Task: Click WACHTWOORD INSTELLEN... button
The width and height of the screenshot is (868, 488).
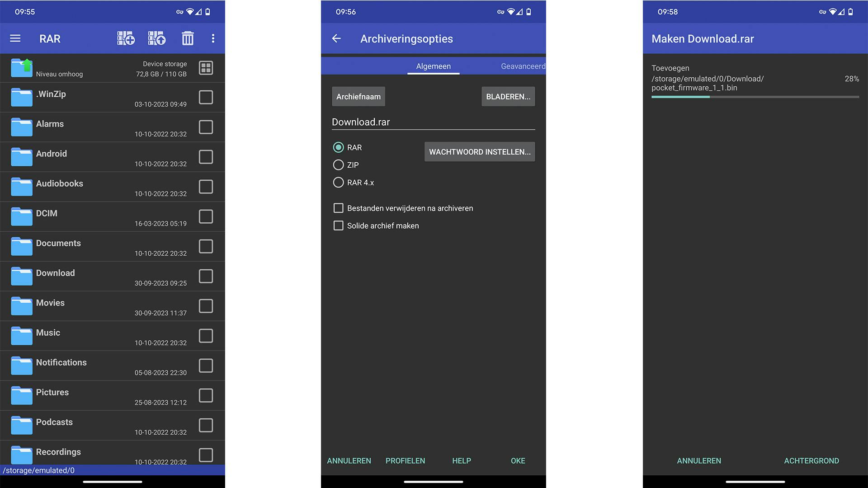Action: pyautogui.click(x=480, y=152)
